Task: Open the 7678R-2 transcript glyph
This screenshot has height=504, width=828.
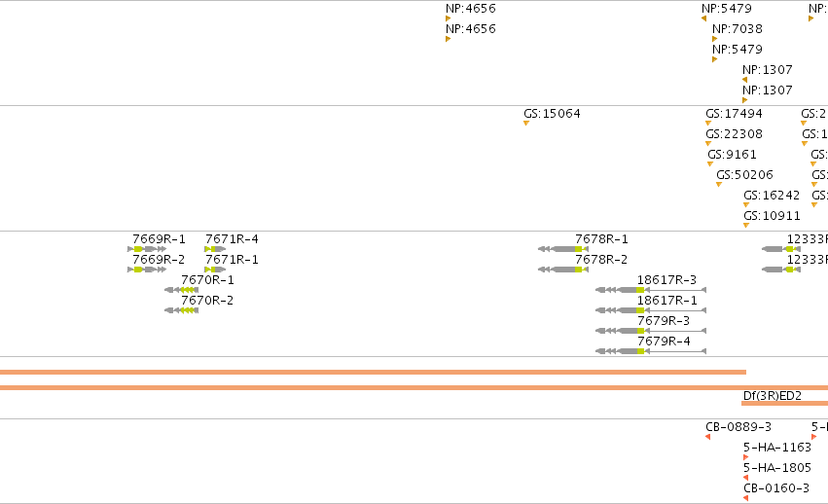Action: (563, 270)
